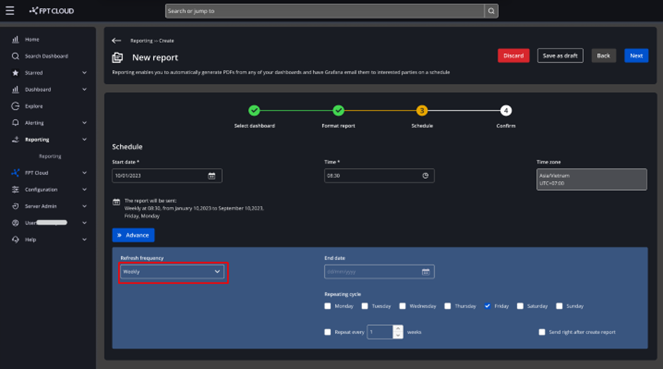Viewport: 663px width, 369px height.
Task: Select the Reporting sub-item
Action: point(50,156)
